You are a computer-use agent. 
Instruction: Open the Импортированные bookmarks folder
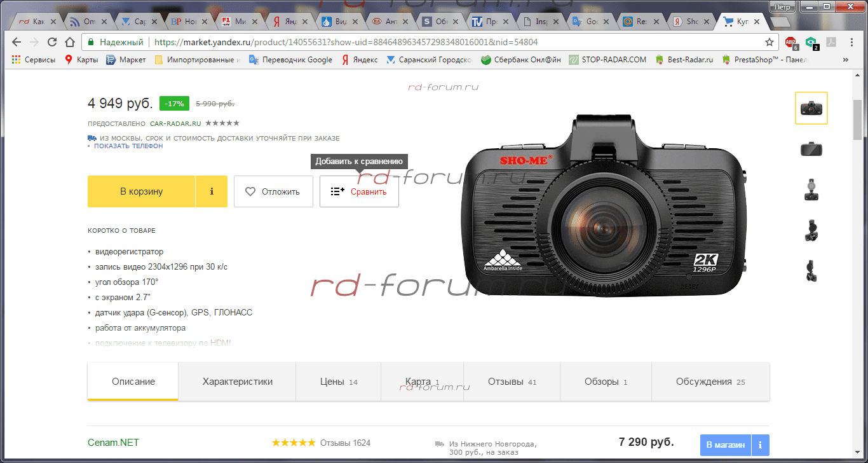[x=198, y=60]
